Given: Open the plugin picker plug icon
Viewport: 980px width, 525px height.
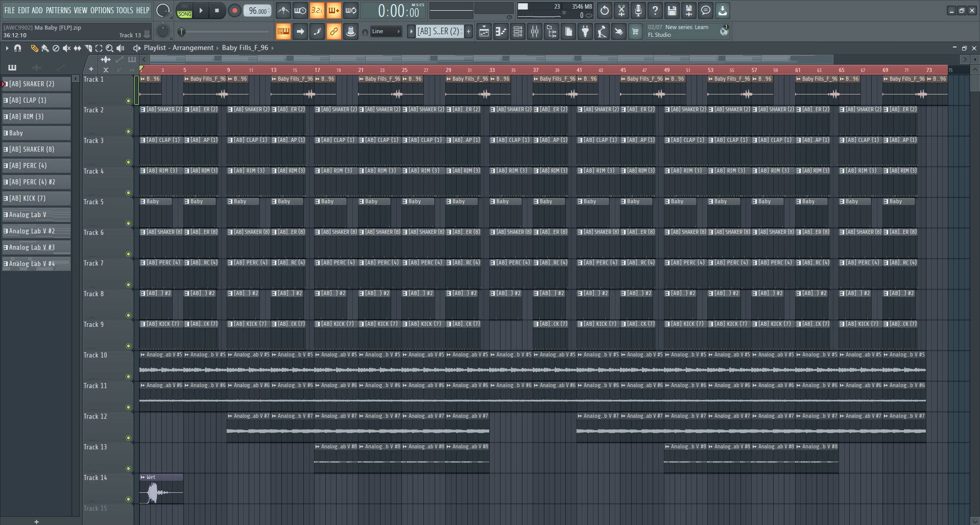Looking at the screenshot, I should coord(585,32).
